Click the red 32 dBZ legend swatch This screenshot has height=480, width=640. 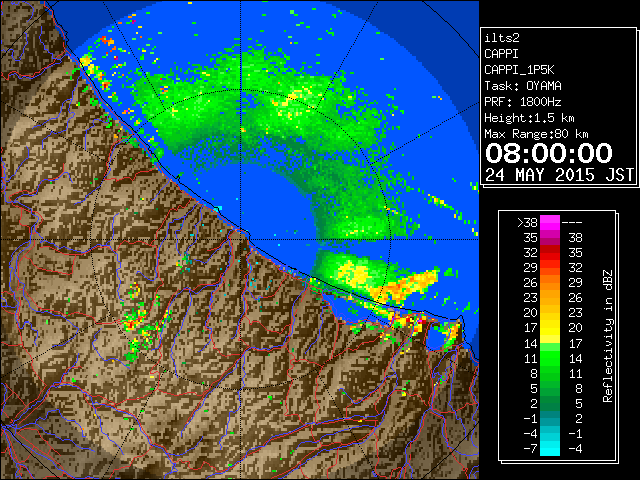click(x=550, y=253)
